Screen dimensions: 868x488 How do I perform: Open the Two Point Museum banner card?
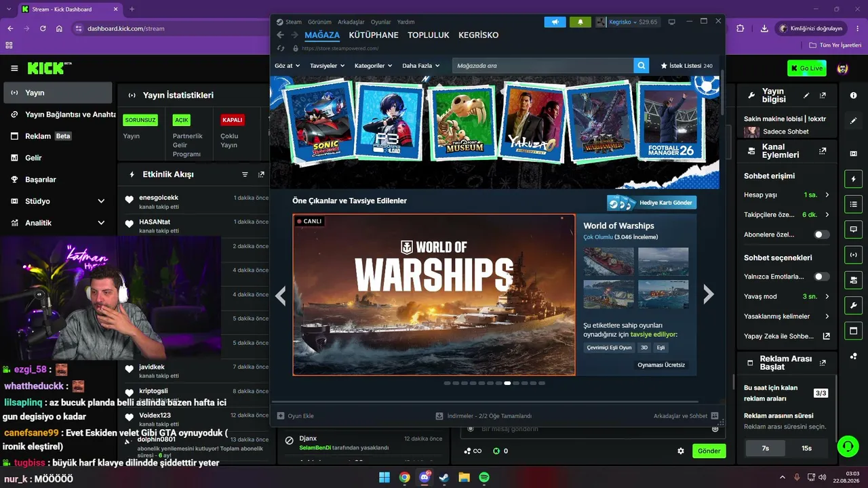pos(462,122)
